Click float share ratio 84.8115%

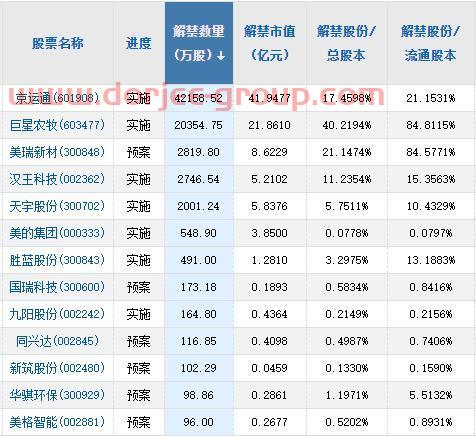pos(431,125)
